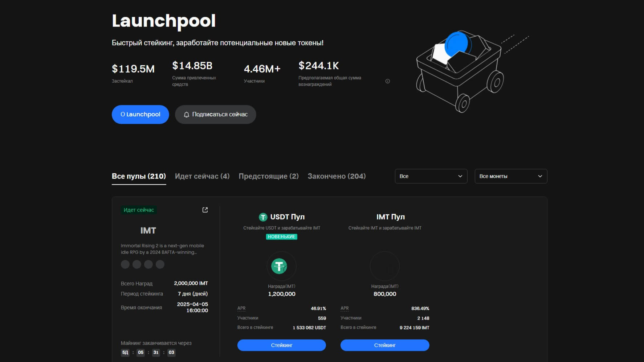
Task: Switch to the "Идет сейчас (4)" tab
Action: (202, 176)
